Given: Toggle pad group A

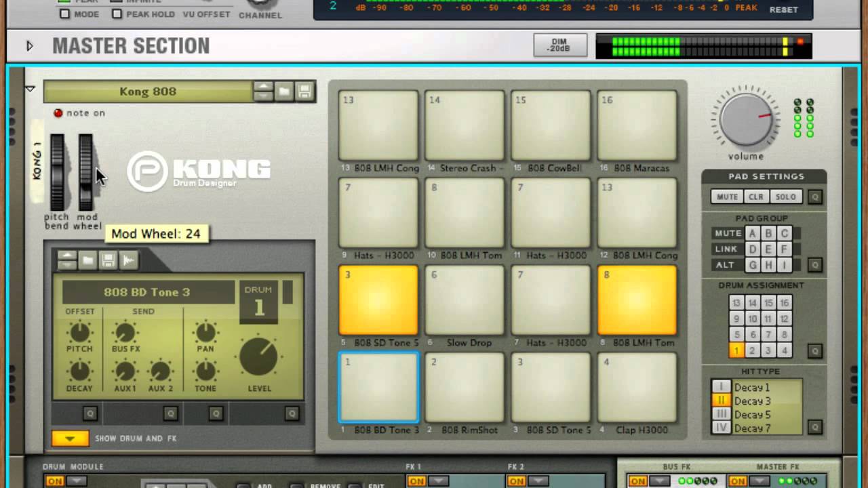Looking at the screenshot, I should point(752,233).
